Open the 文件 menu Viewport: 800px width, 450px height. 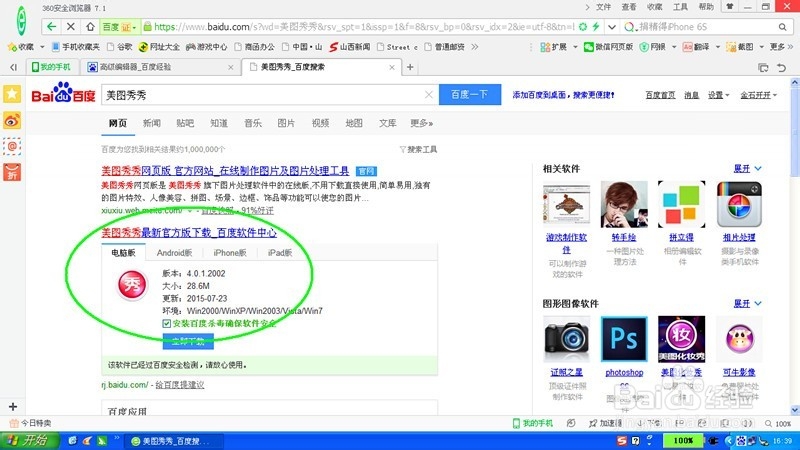tap(603, 7)
